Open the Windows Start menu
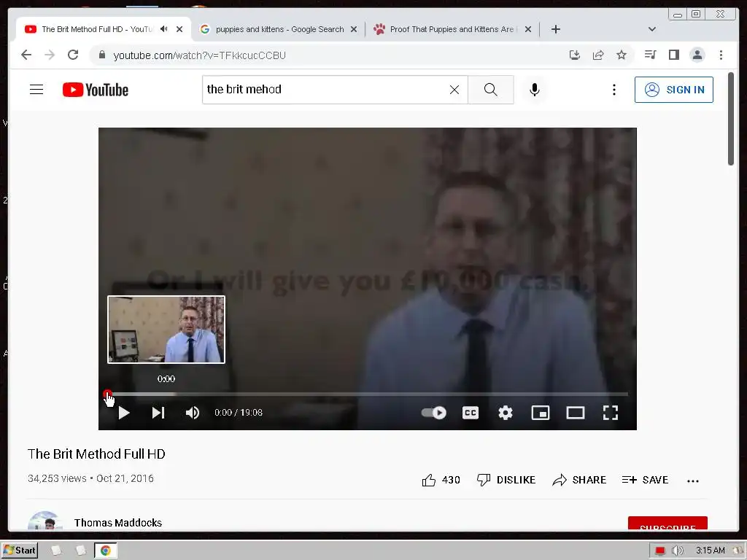This screenshot has width=747, height=560. point(20,551)
